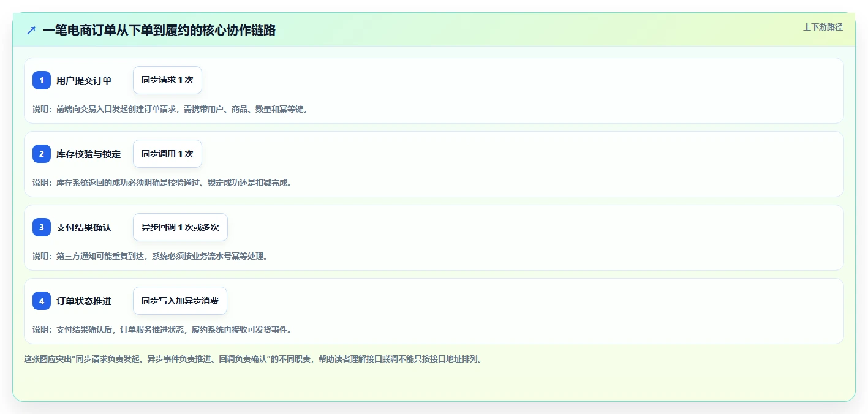Click the footer note starting 这张图应突出
This screenshot has height=414, width=868.
[x=253, y=359]
